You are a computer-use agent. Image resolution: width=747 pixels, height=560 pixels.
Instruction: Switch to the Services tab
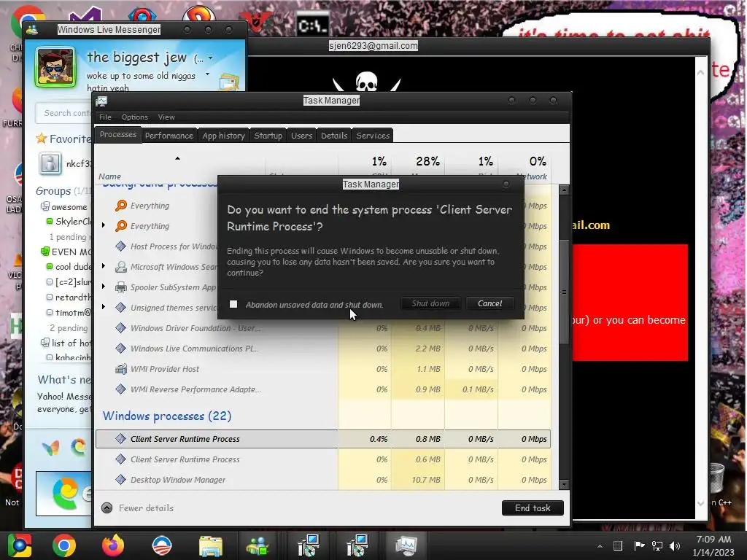(373, 135)
